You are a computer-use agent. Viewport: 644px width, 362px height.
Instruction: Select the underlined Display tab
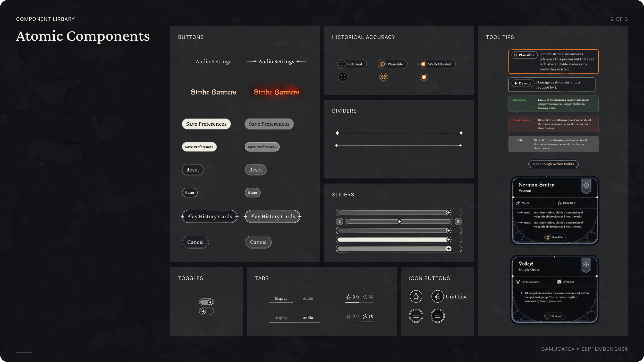[281, 299]
